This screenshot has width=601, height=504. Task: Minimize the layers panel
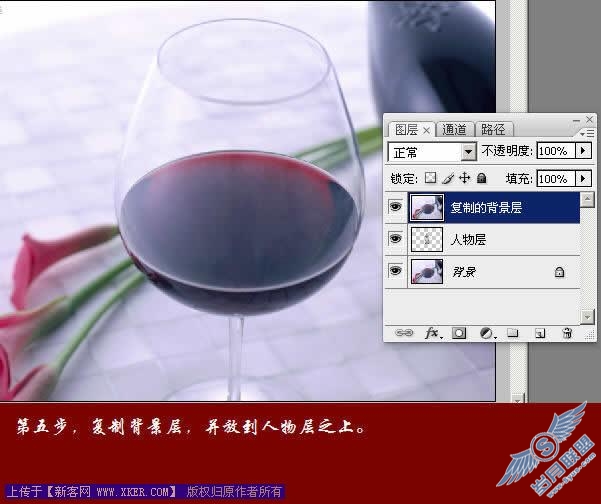point(576,120)
